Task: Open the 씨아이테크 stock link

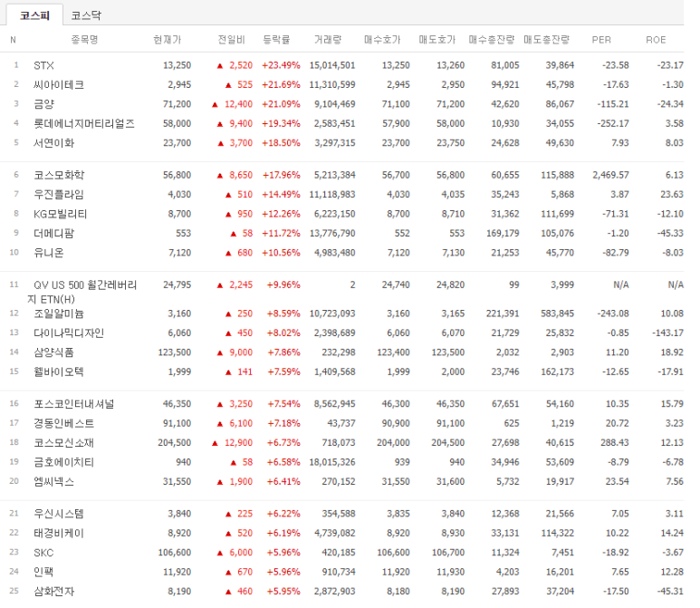Action: (x=59, y=85)
